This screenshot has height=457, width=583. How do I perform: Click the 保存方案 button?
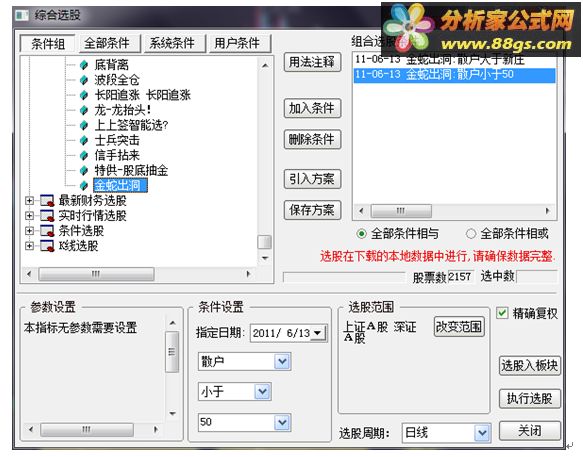pyautogui.click(x=312, y=210)
